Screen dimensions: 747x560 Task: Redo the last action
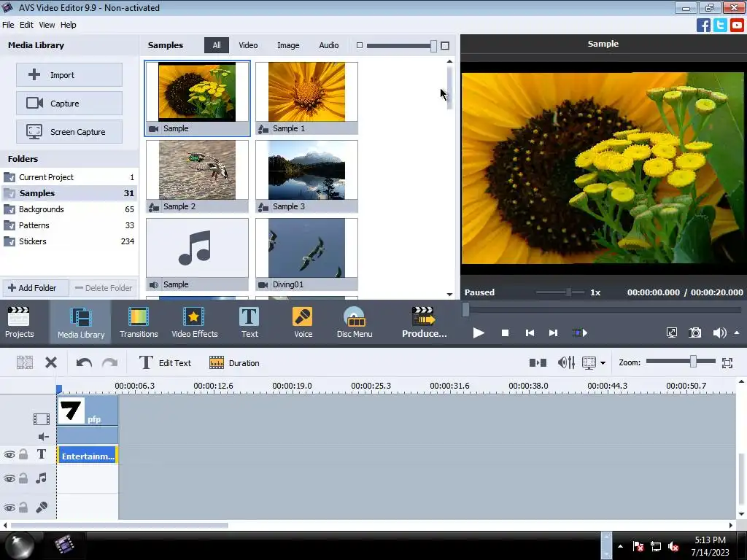(109, 363)
